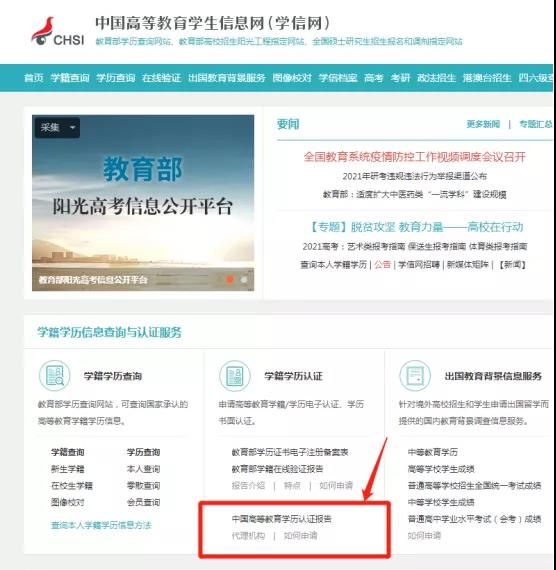Click 查询本人学籍学历 link in news footer
Image resolution: width=556 pixels, height=570 pixels.
333,265
